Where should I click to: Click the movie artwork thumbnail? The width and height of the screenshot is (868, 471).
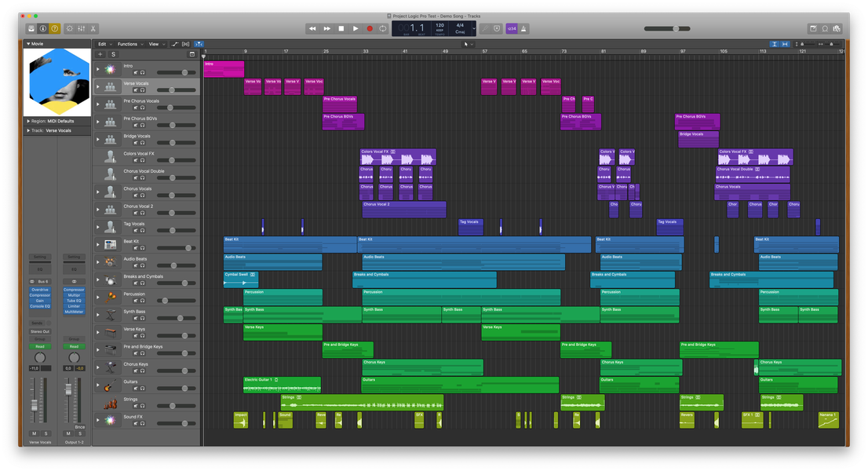point(57,82)
